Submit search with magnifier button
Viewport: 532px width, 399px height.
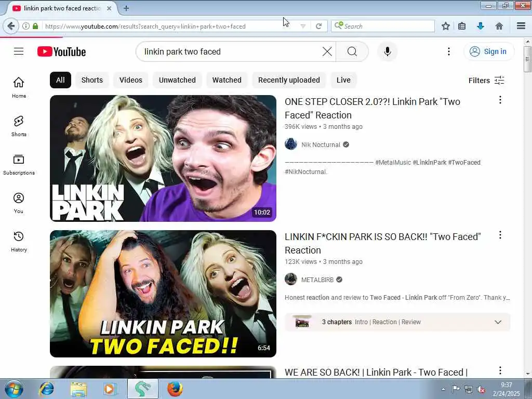pyautogui.click(x=352, y=51)
